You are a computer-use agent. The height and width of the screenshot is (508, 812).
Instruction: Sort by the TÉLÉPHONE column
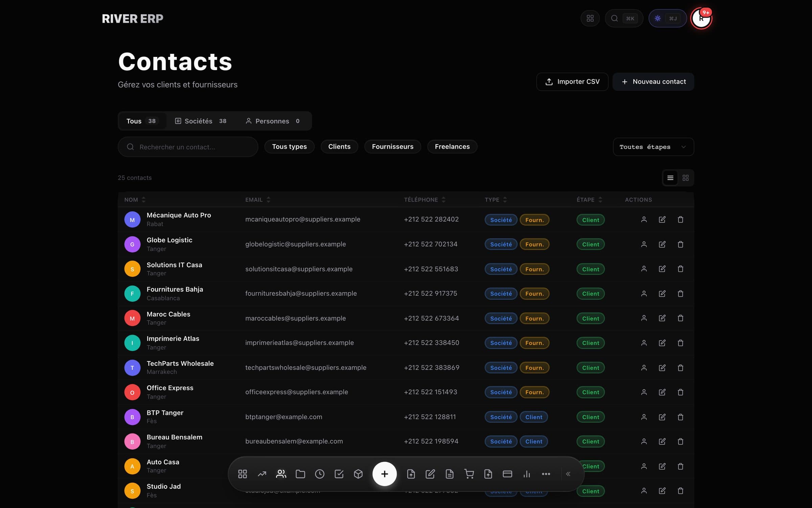coord(425,200)
